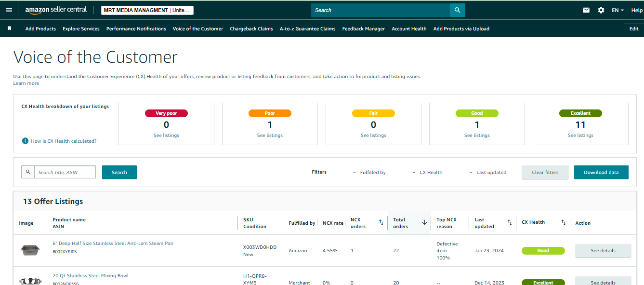Click the 13 Offer Listings heading
Image resolution: width=644 pixels, height=285 pixels.
click(53, 201)
